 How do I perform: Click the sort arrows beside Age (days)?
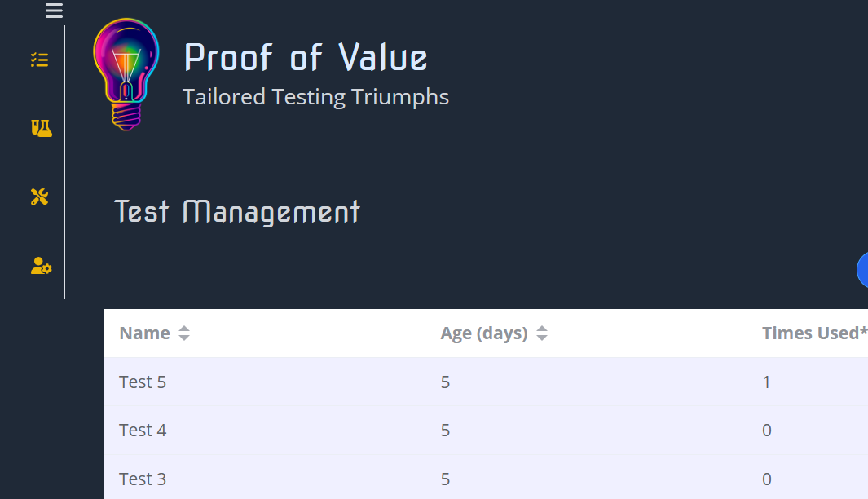[542, 333]
